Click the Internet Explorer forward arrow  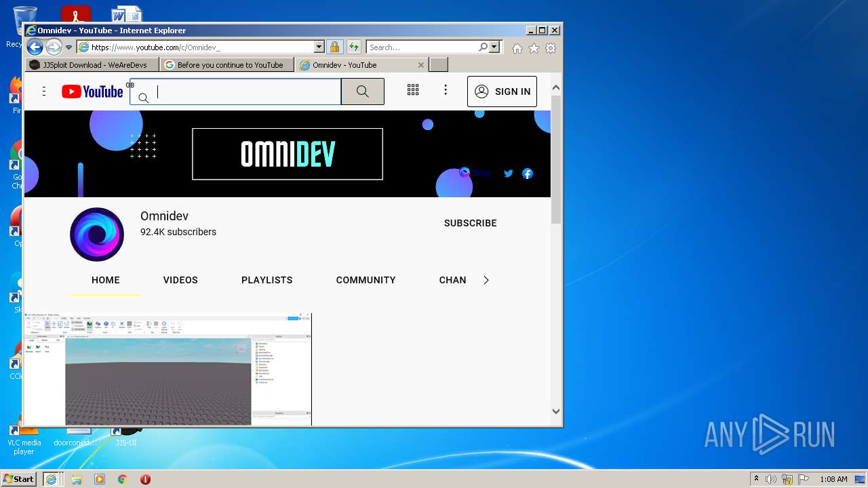point(54,47)
